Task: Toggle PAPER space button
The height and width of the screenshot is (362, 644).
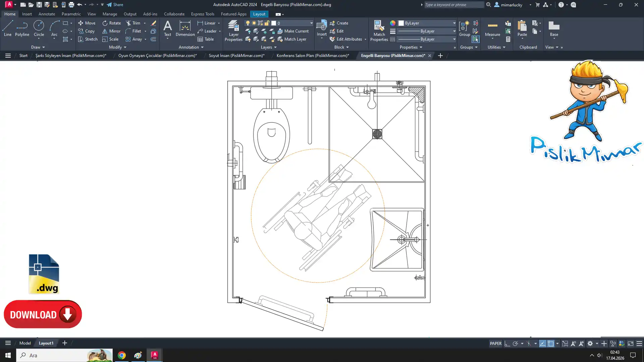Action: (495, 344)
